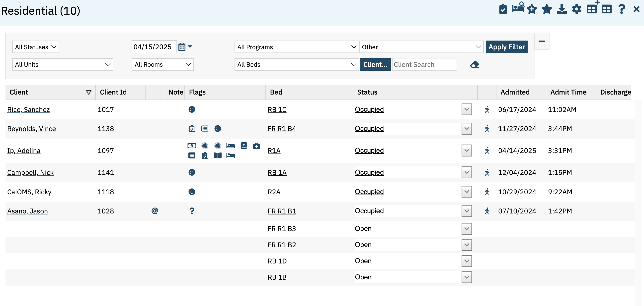This screenshot has height=306, width=644.
Task: Open the All Statuses dropdown
Action: pyautogui.click(x=35, y=47)
